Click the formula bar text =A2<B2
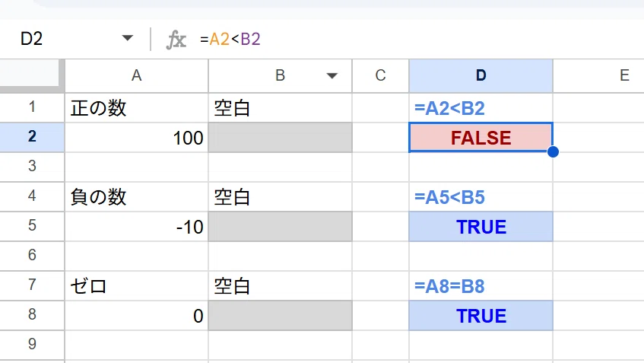This screenshot has width=644, height=363. coord(230,40)
